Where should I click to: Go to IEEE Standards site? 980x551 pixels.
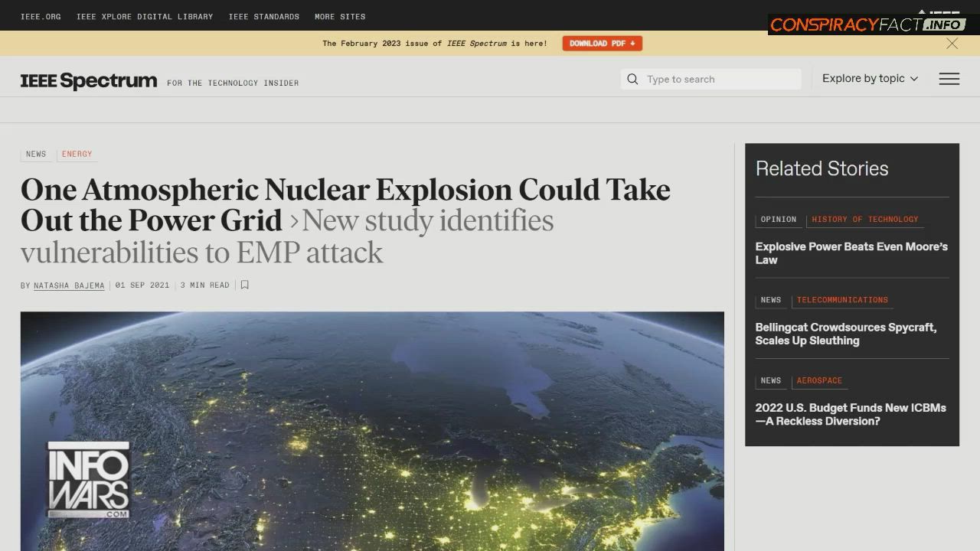(263, 16)
